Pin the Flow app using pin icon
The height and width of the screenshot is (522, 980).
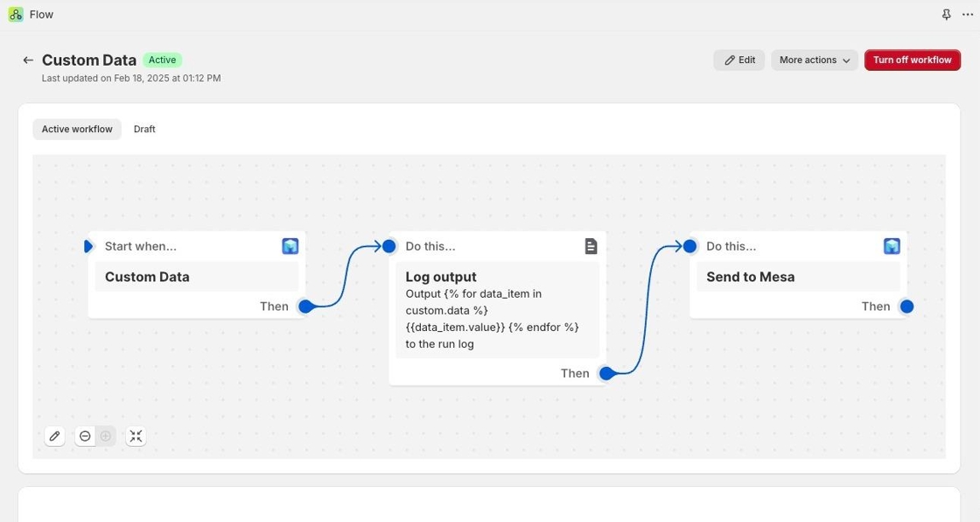tap(946, 15)
